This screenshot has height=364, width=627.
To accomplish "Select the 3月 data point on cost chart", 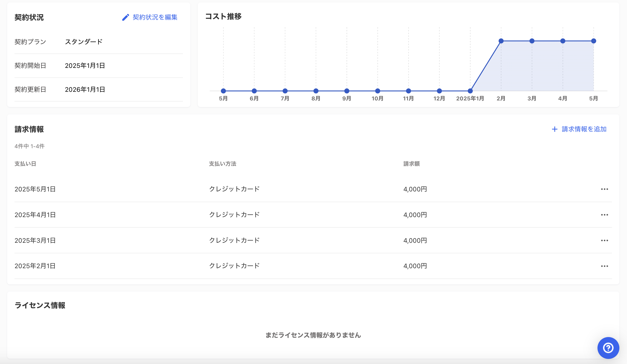I will (x=532, y=41).
